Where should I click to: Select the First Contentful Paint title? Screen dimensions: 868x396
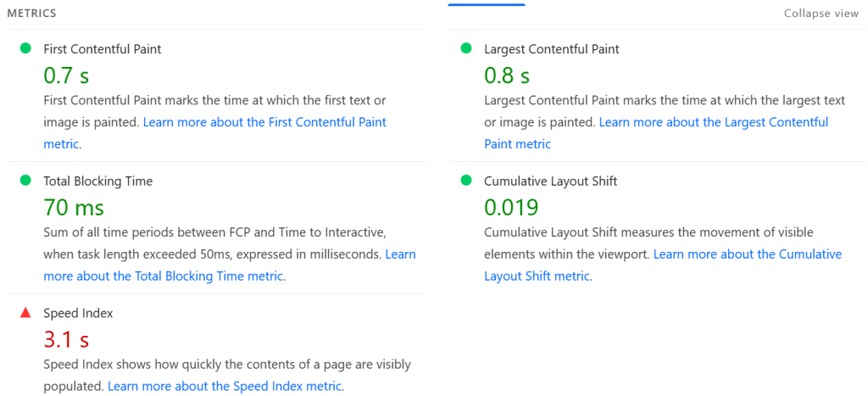pos(103,49)
